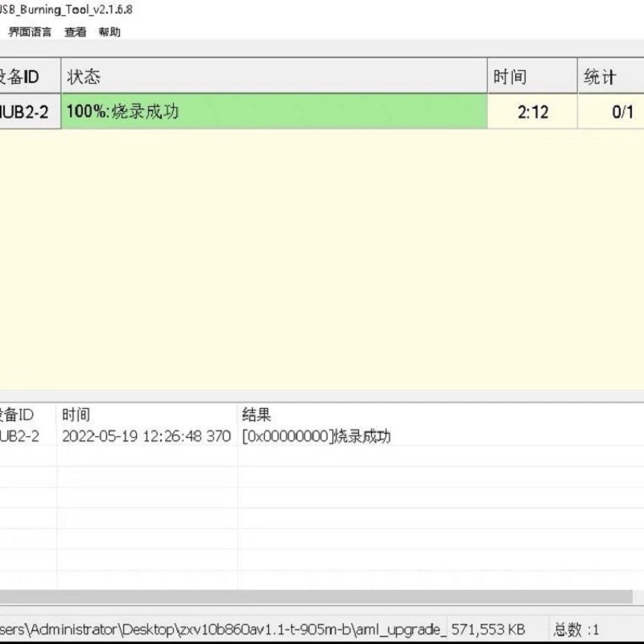The height and width of the screenshot is (644, 644).
Task: Click the 571,553 KB file size indicator
Action: (x=488, y=629)
